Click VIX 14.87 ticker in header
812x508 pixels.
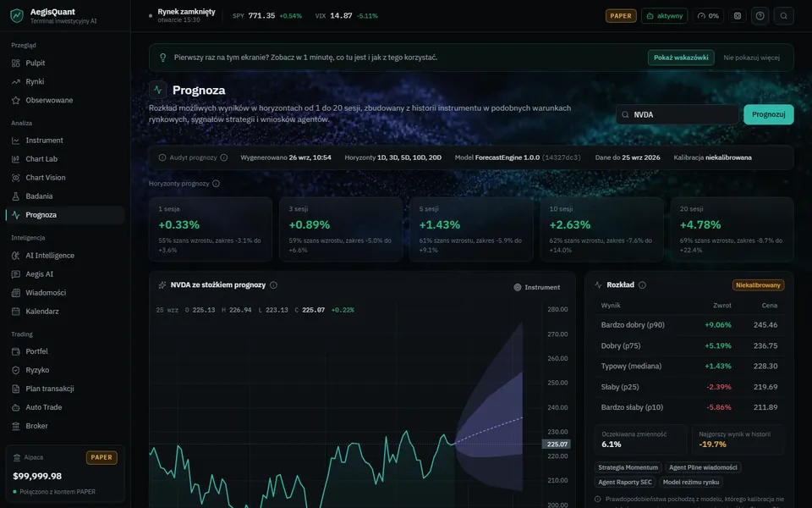coord(347,15)
